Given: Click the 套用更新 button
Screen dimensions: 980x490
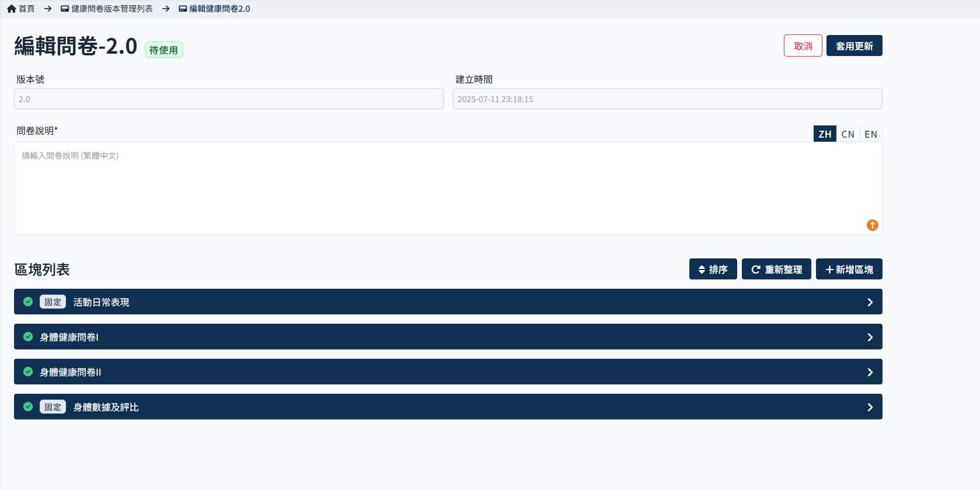Looking at the screenshot, I should tap(855, 45).
